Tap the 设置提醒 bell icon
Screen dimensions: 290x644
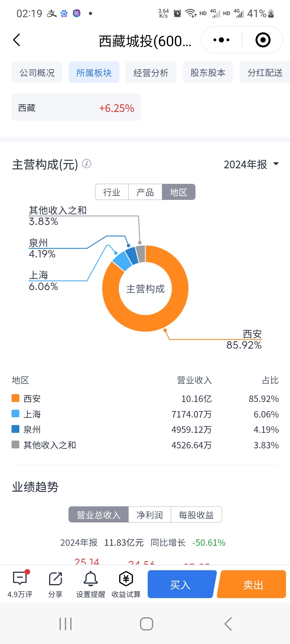91,578
